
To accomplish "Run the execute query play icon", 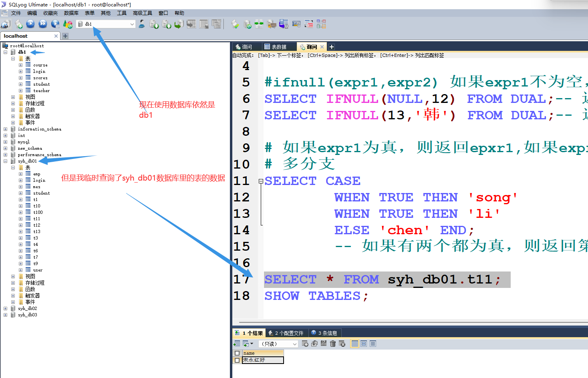I will pyautogui.click(x=30, y=24).
